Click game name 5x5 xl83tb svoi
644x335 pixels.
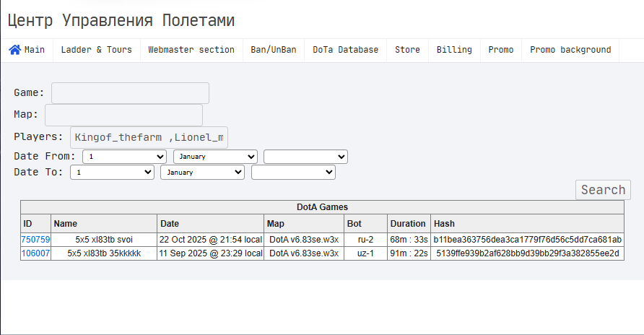pyautogui.click(x=104, y=240)
